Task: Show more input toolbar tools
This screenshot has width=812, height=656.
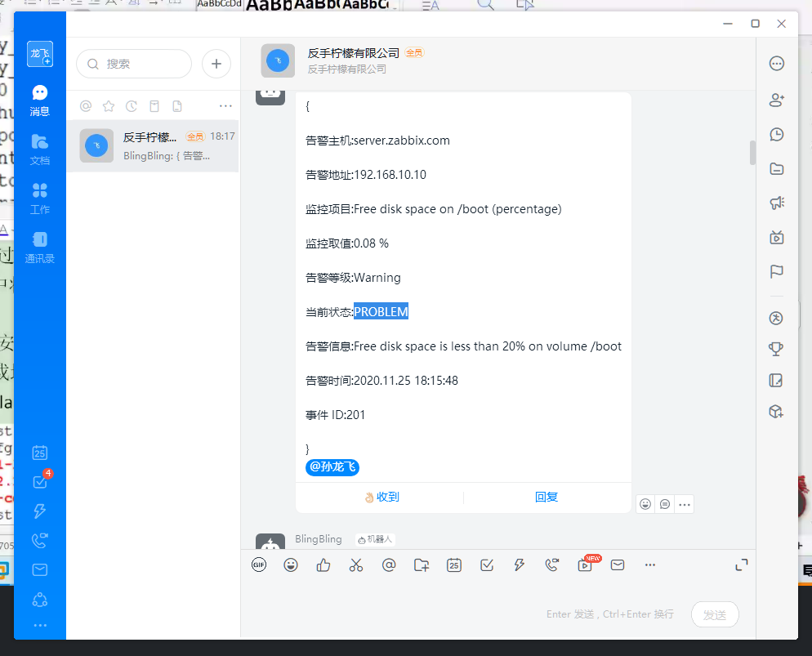Action: tap(650, 565)
